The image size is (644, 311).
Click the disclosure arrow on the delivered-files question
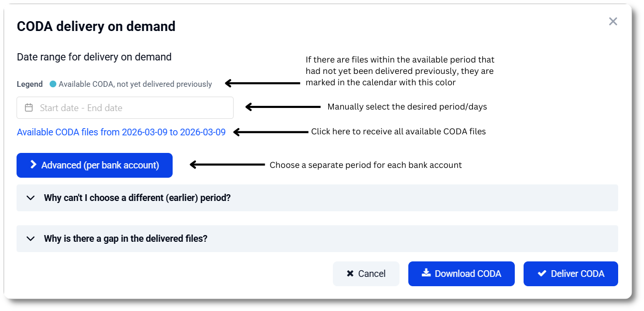click(x=30, y=239)
